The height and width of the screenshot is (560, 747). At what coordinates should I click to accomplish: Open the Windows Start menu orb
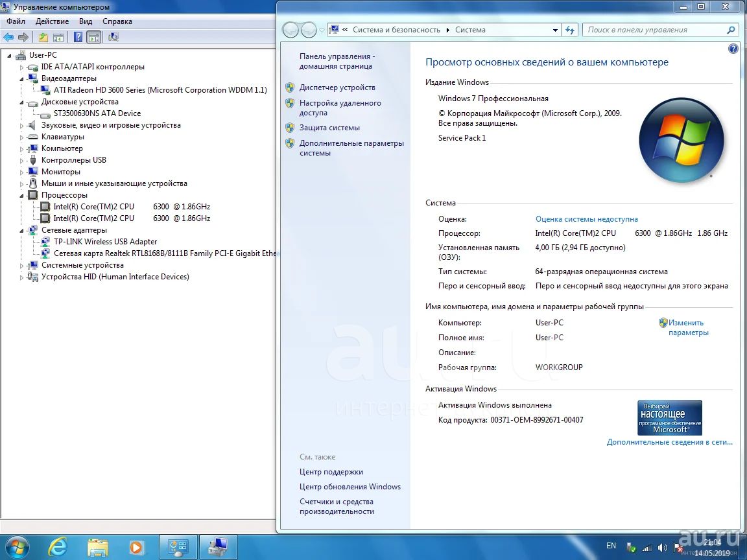coord(17,547)
